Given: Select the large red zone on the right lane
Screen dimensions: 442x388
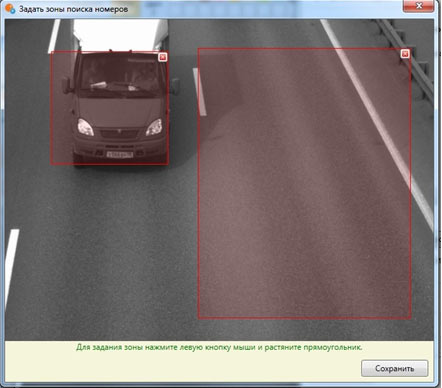Looking at the screenshot, I should coord(304,183).
